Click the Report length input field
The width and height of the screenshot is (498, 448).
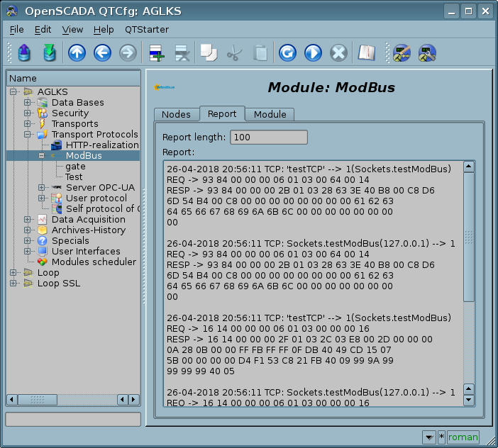[x=269, y=137]
